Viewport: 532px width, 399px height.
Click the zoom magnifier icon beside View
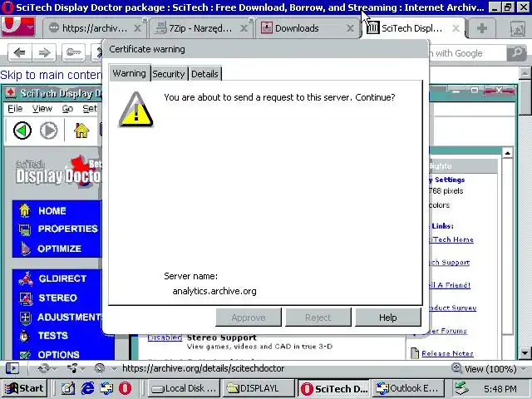click(456, 367)
